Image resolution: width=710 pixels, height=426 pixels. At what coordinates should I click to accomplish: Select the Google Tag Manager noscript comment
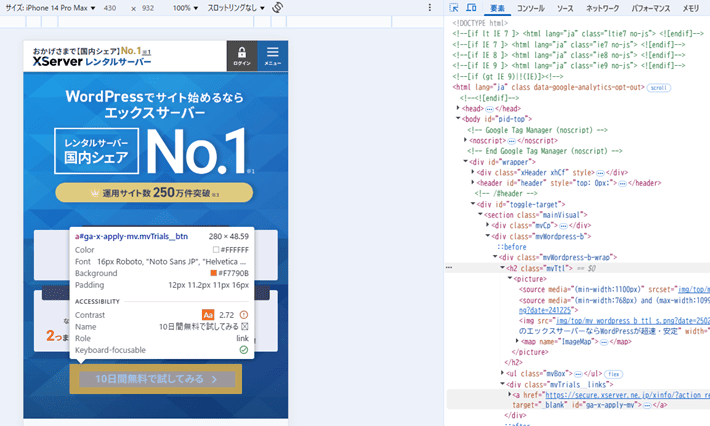pos(537,130)
